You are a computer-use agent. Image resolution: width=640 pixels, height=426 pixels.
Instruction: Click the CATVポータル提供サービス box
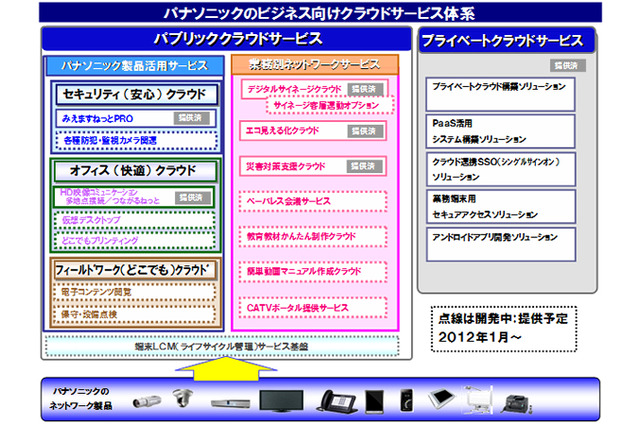313,308
